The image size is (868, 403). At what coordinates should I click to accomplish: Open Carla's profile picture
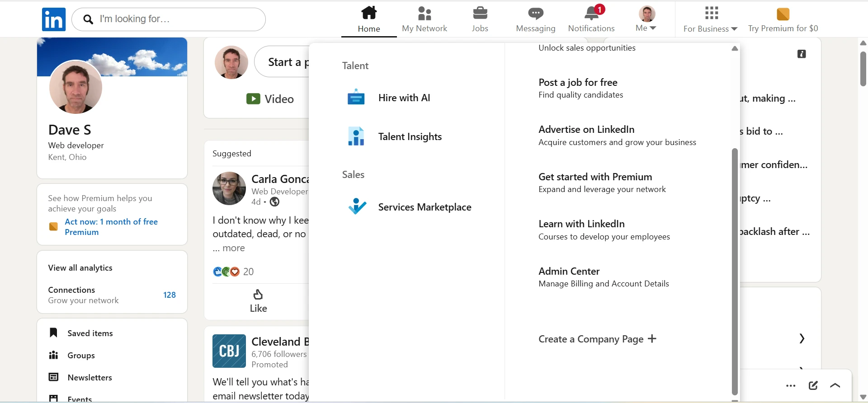pyautogui.click(x=229, y=188)
